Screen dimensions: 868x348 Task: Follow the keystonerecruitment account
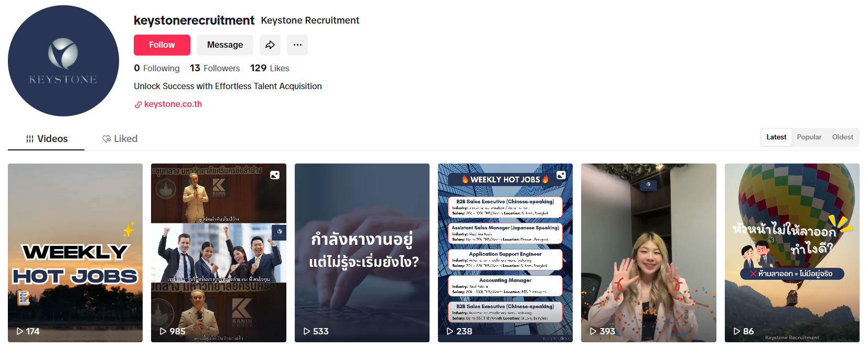click(x=162, y=45)
